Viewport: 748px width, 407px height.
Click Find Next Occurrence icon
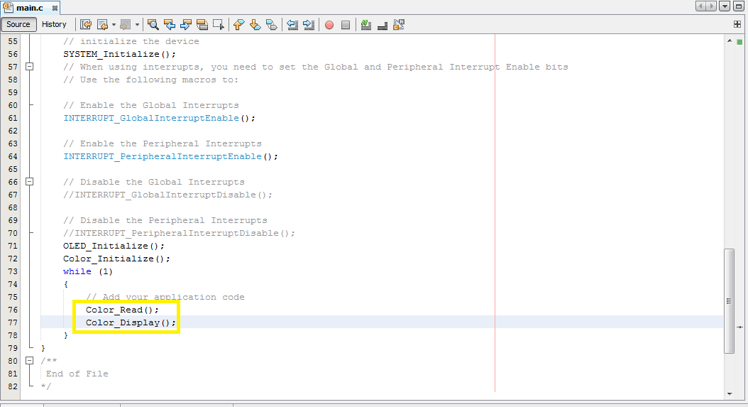coord(185,24)
